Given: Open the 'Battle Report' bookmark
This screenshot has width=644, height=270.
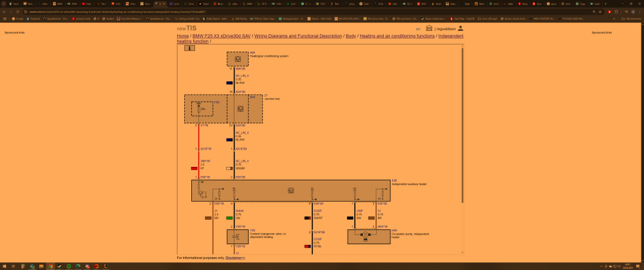Looking at the screenshot, I should coord(215,19).
